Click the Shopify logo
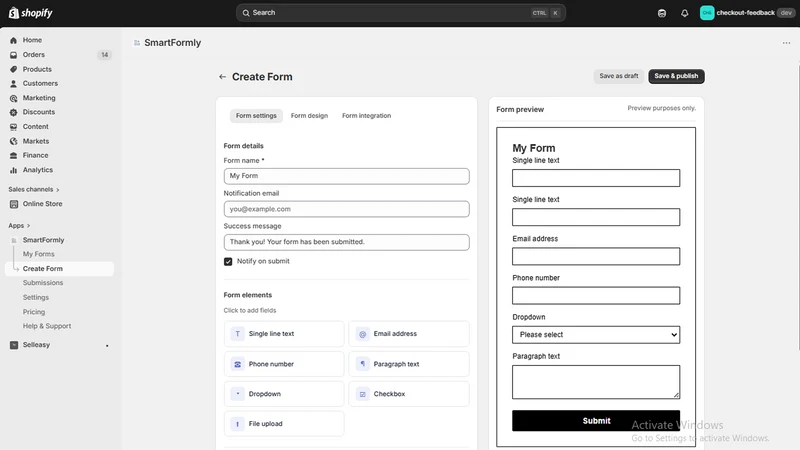800x450 pixels. [x=31, y=13]
